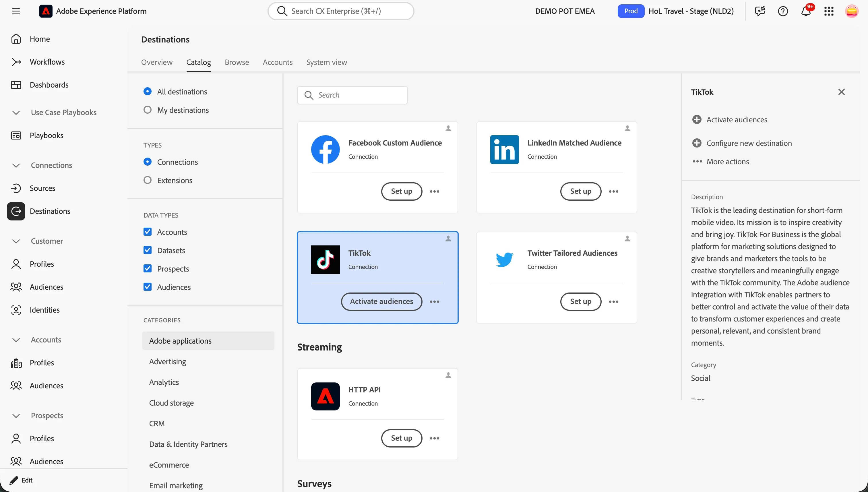
Task: Click more options on HTTP API card
Action: click(x=435, y=438)
